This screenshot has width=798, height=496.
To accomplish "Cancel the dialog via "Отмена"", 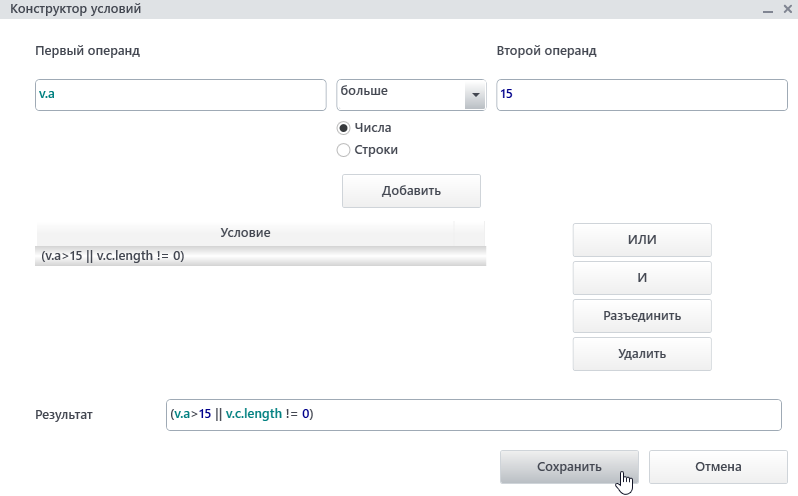I will [x=717, y=466].
